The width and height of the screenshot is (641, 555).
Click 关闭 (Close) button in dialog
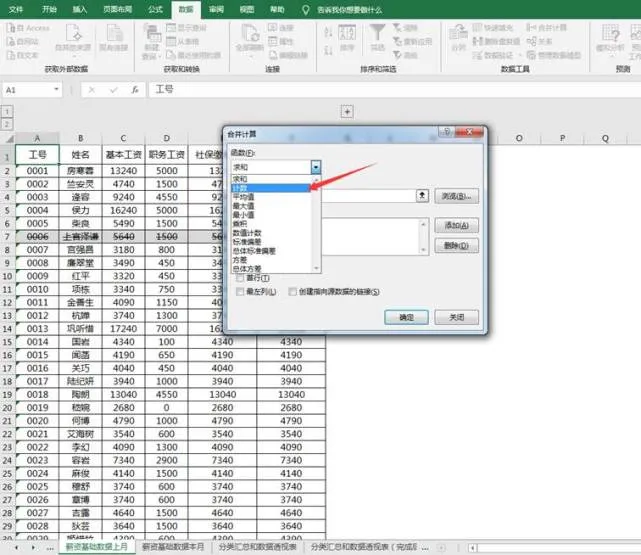click(x=456, y=317)
